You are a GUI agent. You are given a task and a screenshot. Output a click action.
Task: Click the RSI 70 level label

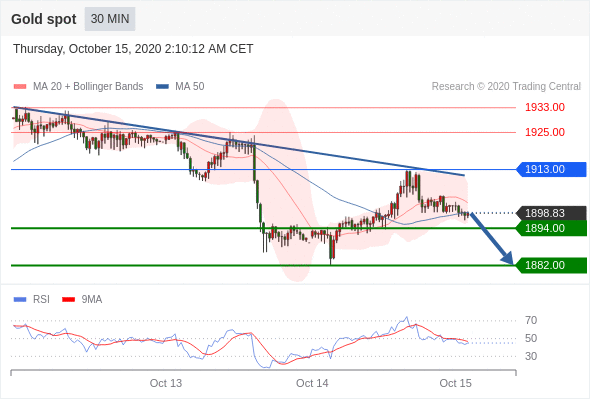click(531, 321)
